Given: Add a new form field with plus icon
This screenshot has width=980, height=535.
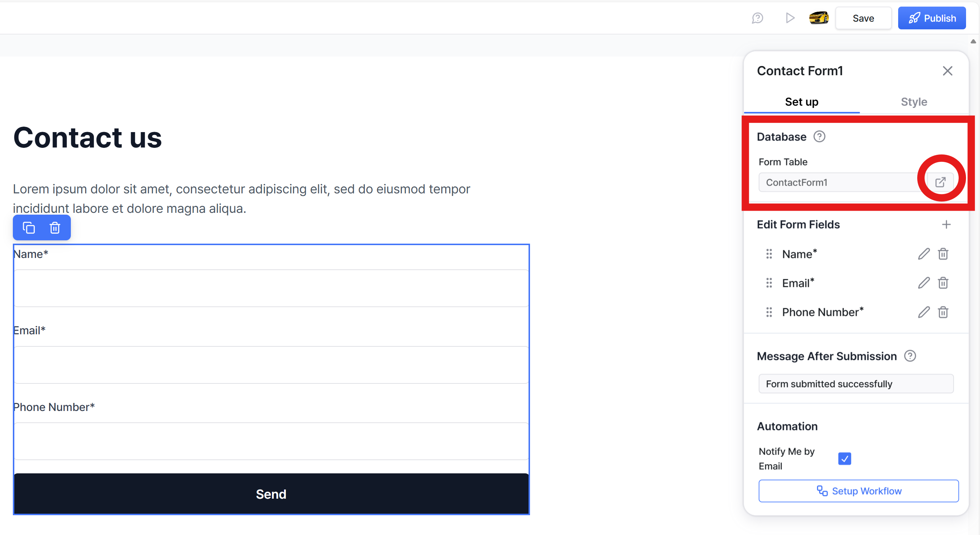Looking at the screenshot, I should click(946, 224).
